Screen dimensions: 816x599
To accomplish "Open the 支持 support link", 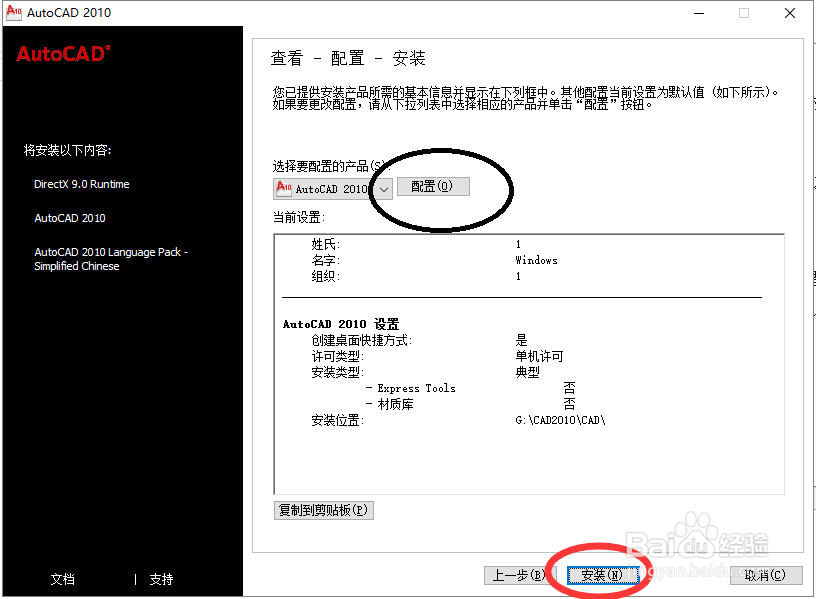I will 161,579.
